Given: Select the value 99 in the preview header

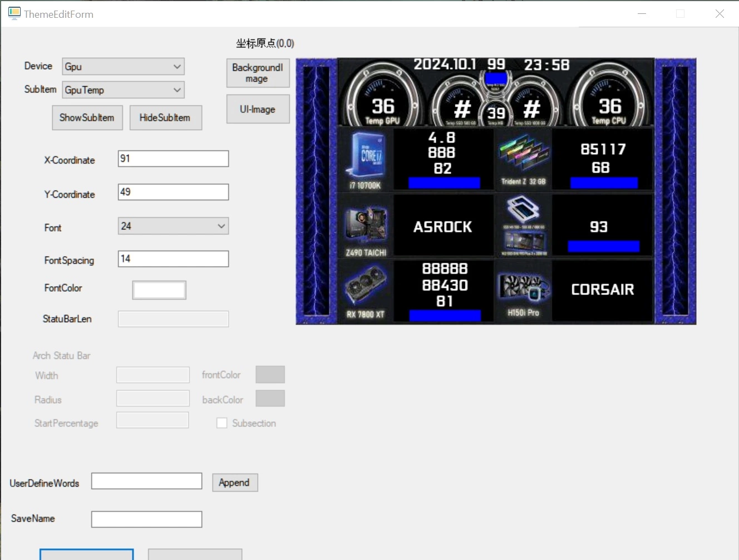Looking at the screenshot, I should point(496,65).
